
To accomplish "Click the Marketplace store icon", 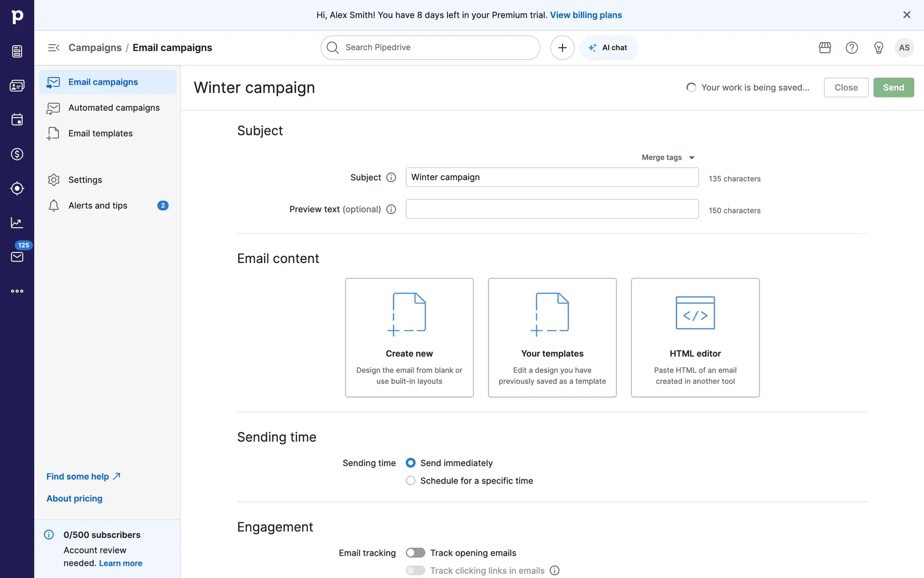I will pos(825,48).
